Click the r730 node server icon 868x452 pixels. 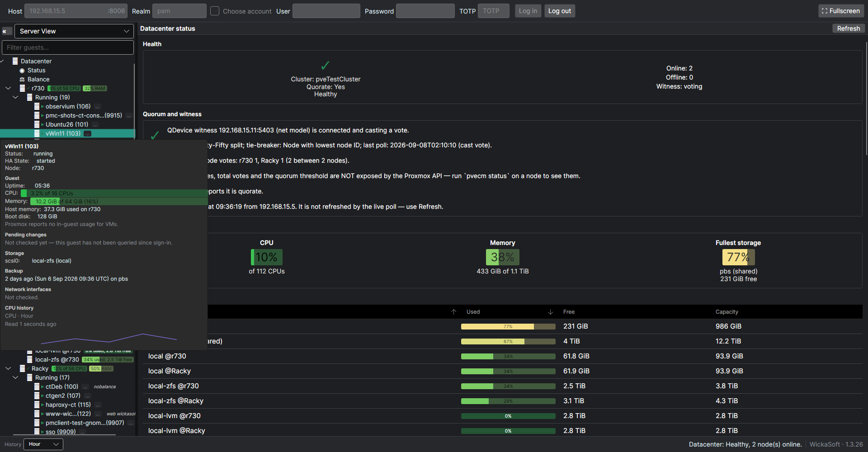22,88
